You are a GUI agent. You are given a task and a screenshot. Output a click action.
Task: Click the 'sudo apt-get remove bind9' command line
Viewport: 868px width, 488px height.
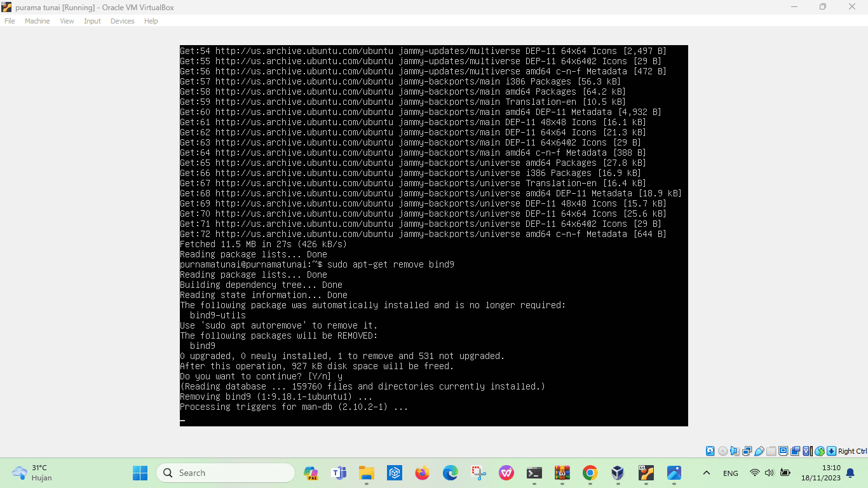point(317,264)
